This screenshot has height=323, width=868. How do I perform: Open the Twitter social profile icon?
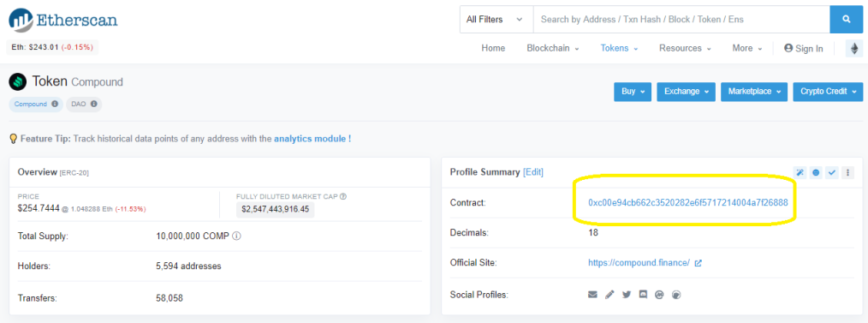626,295
